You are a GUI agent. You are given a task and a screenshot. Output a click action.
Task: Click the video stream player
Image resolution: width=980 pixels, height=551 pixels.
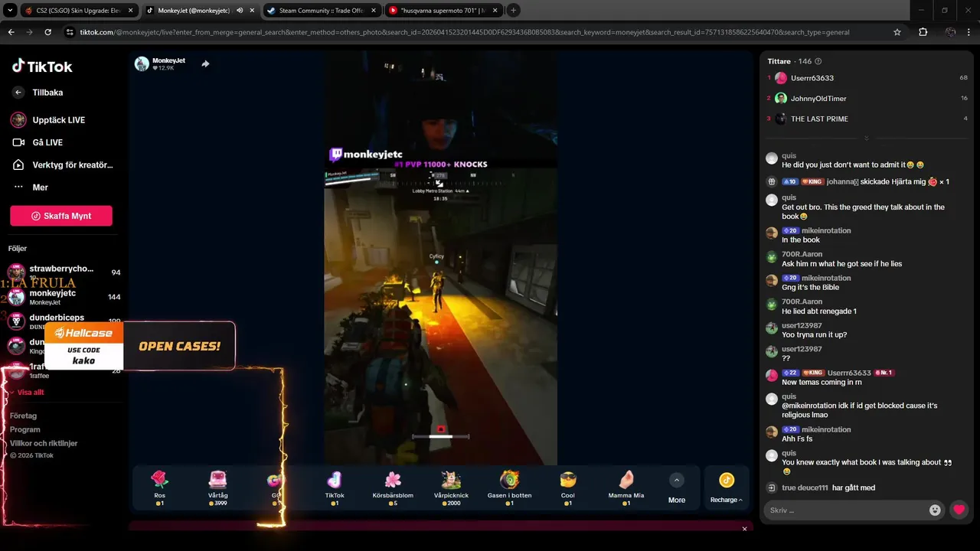(x=440, y=258)
